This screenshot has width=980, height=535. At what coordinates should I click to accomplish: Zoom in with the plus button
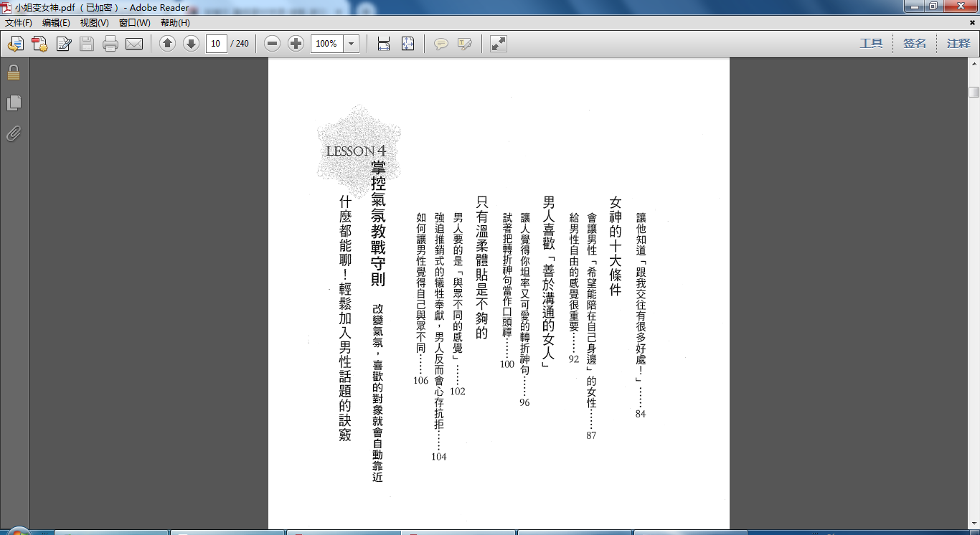(x=296, y=44)
